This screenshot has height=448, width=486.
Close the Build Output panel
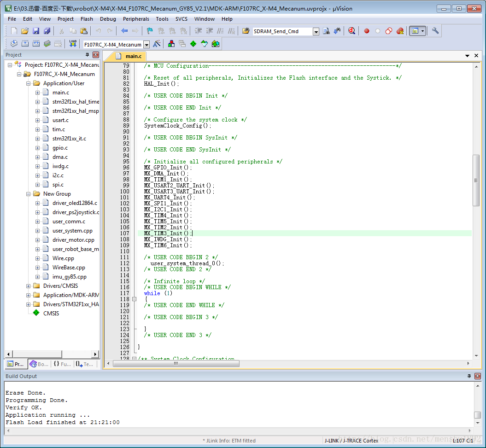478,376
